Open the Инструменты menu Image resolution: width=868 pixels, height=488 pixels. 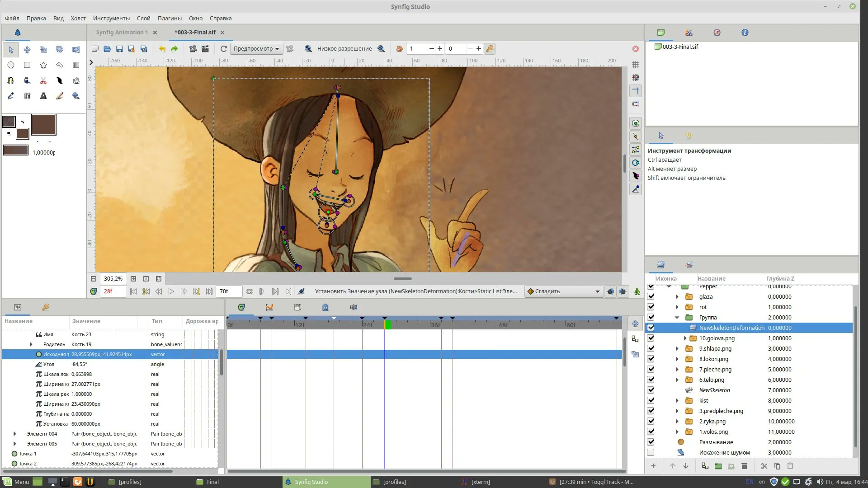click(111, 19)
